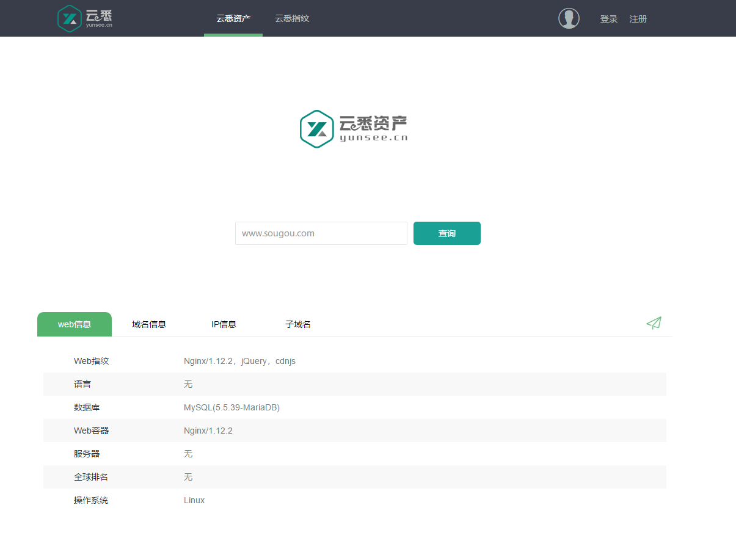
Task: Select 'Nginx/1.12.2，jQuery，cdnjs' fingerprint value
Action: tap(239, 361)
